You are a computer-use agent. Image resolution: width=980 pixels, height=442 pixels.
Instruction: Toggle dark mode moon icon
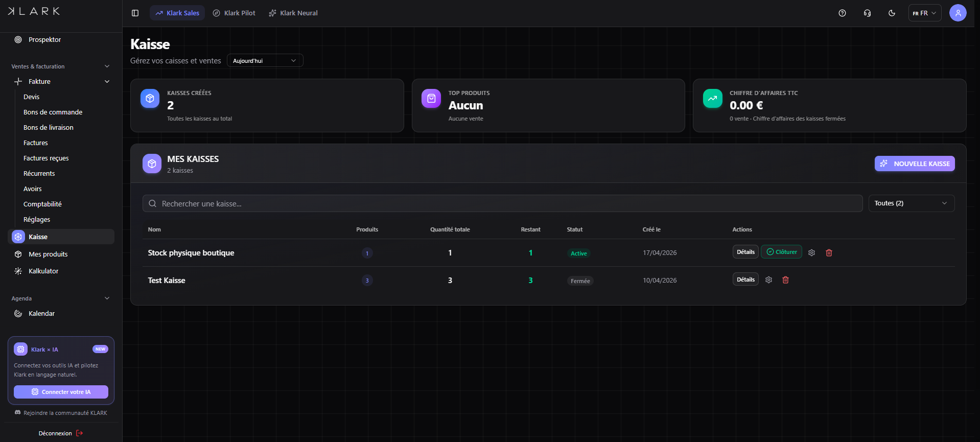(892, 13)
